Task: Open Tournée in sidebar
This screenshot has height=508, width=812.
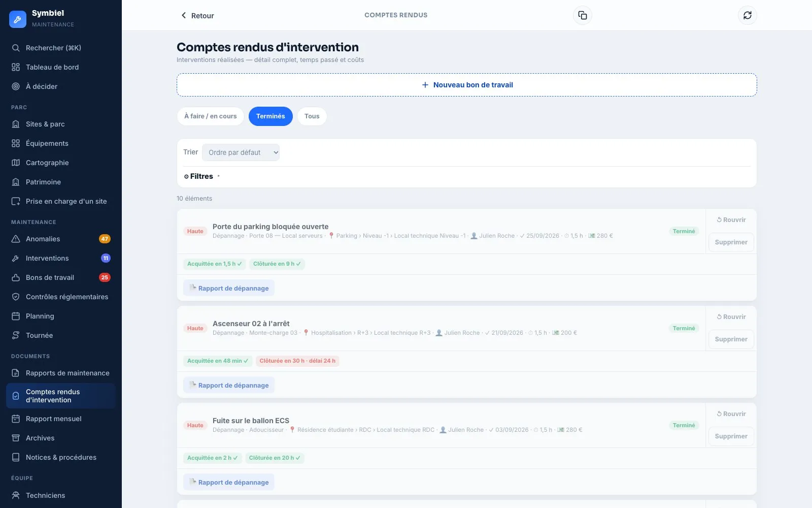Action: (61, 335)
